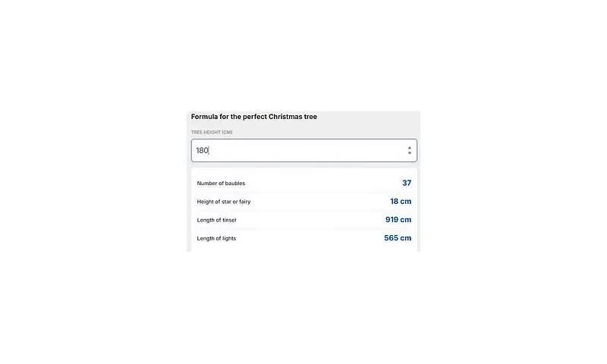
Task: Focus the tree height input field
Action: point(303,150)
